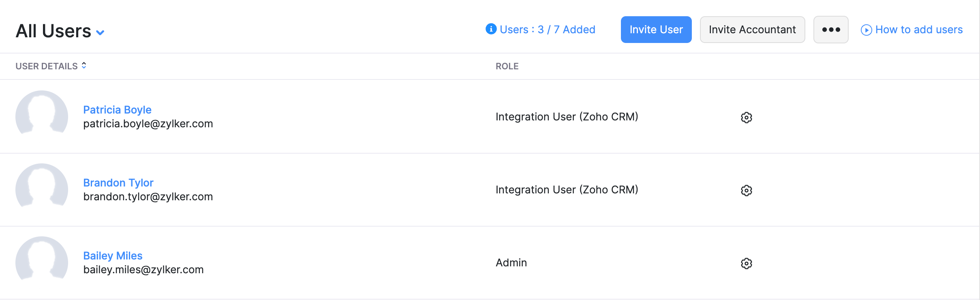Click Brandon Tylor's avatar picture

[42, 185]
